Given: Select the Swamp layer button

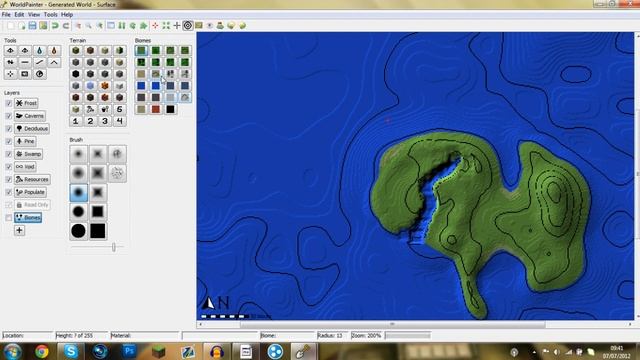Looking at the screenshot, I should tap(29, 154).
